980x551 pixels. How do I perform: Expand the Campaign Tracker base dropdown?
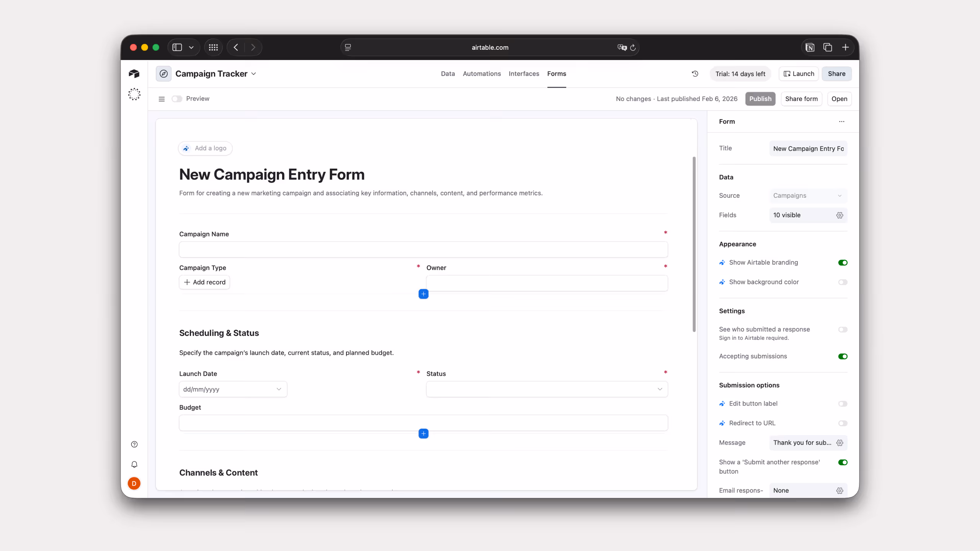[253, 73]
